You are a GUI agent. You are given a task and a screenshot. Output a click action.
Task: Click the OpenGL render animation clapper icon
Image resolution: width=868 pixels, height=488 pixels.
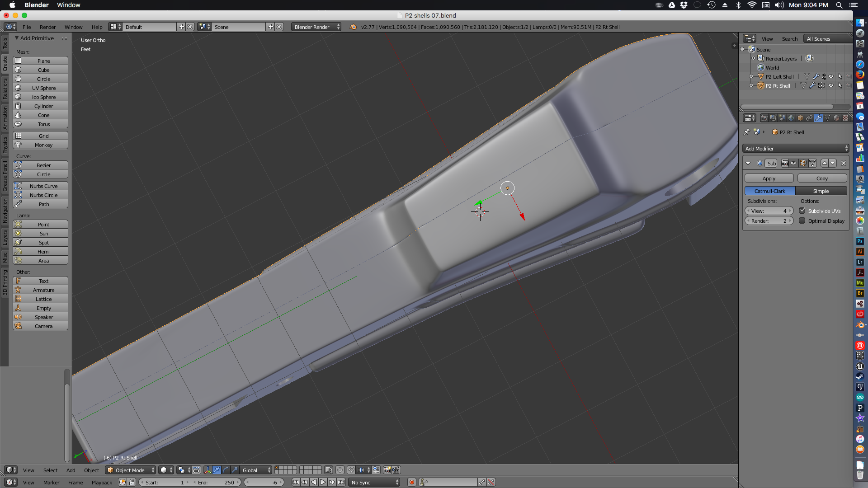[396, 470]
